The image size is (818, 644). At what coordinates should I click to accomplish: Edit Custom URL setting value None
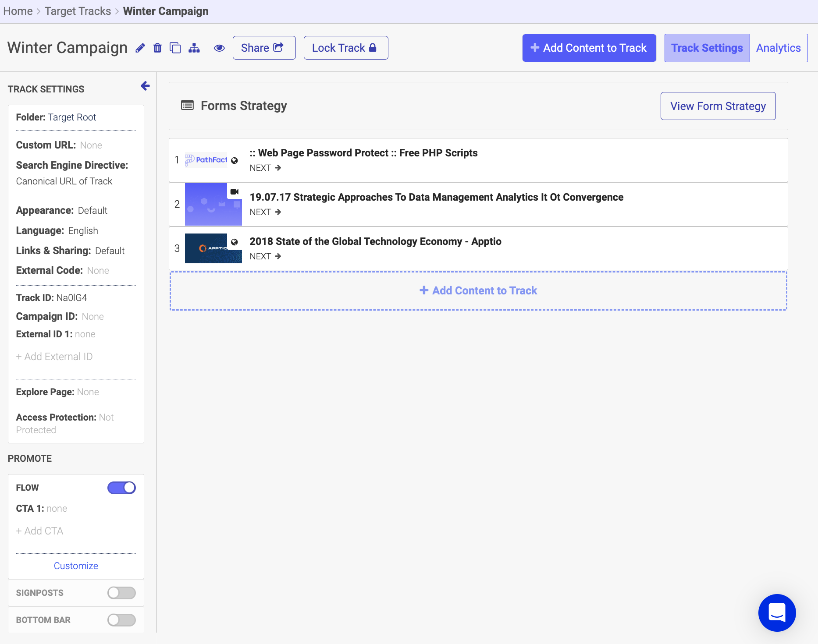coord(91,145)
